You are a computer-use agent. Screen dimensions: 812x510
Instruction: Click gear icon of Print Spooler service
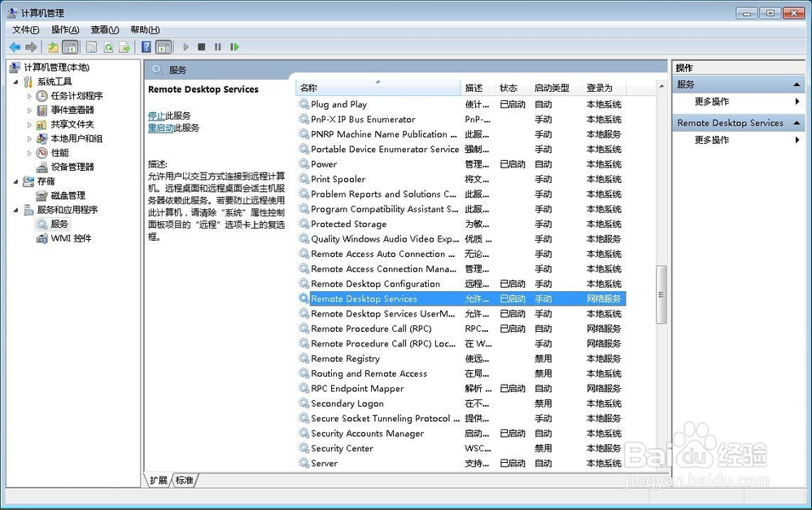pyautogui.click(x=304, y=179)
